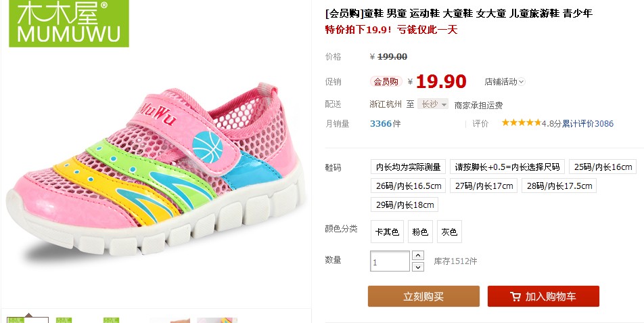The height and width of the screenshot is (323, 644).
Task: Click the quantity input field
Action: (x=390, y=261)
